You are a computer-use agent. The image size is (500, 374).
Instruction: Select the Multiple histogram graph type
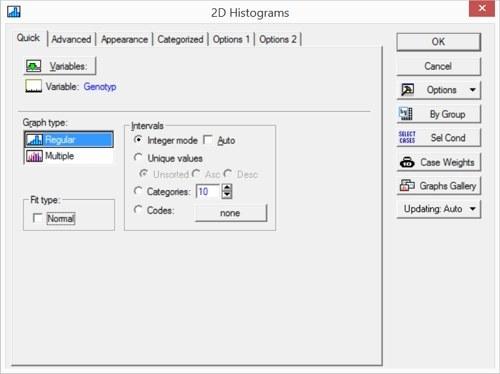(69, 156)
